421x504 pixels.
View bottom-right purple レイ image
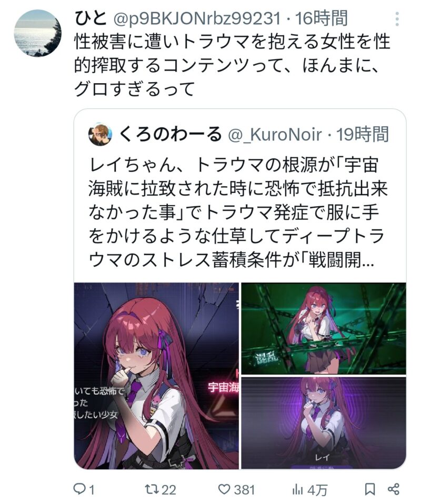(x=324, y=423)
